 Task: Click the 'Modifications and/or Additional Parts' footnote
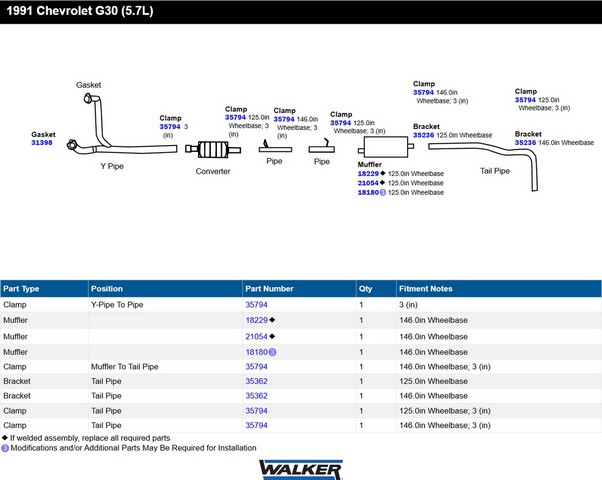(133, 448)
